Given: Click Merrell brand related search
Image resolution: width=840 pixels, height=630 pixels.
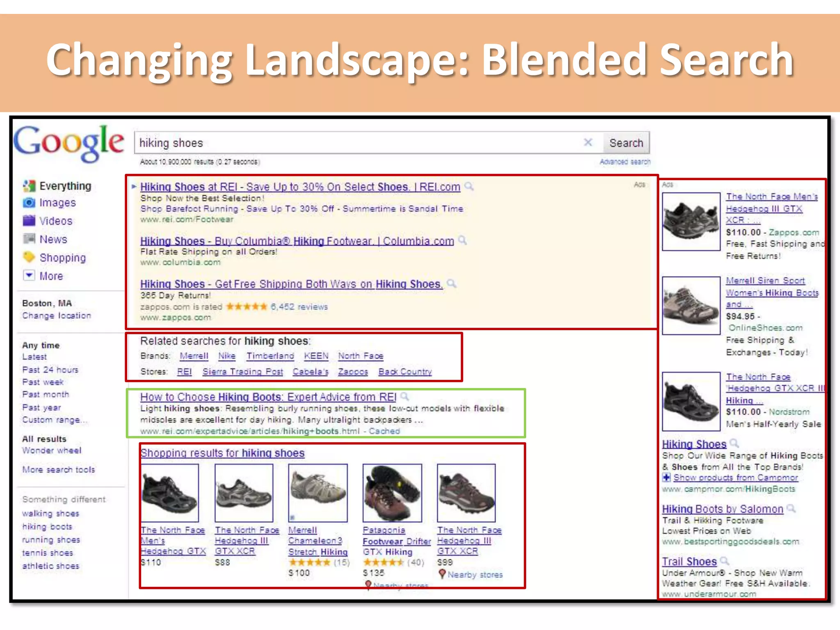Looking at the screenshot, I should pos(194,356).
